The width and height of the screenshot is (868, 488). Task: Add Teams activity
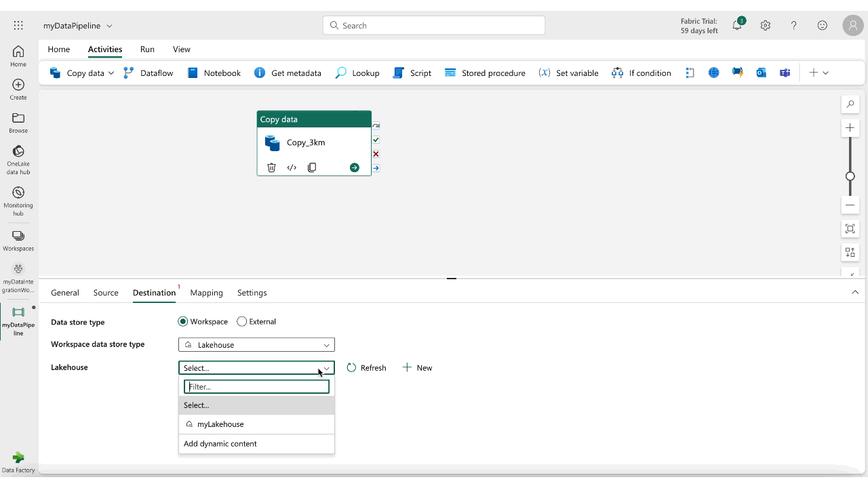coord(785,73)
